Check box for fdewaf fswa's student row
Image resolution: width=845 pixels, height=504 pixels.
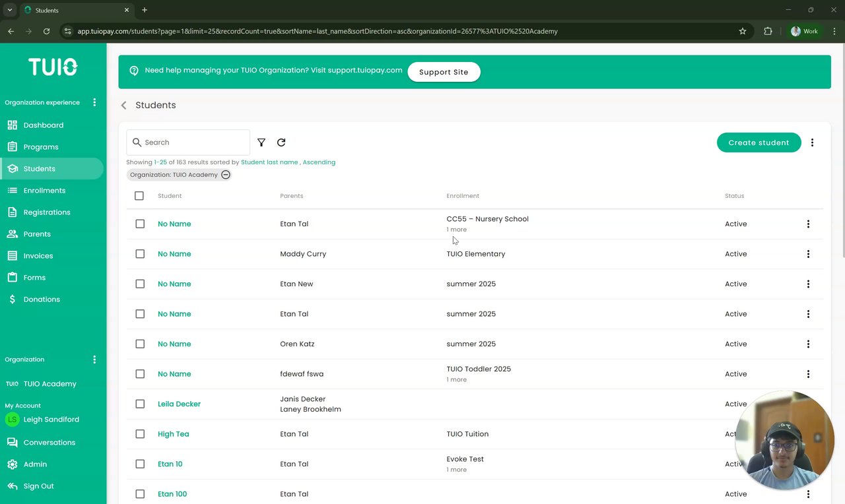coord(140,374)
